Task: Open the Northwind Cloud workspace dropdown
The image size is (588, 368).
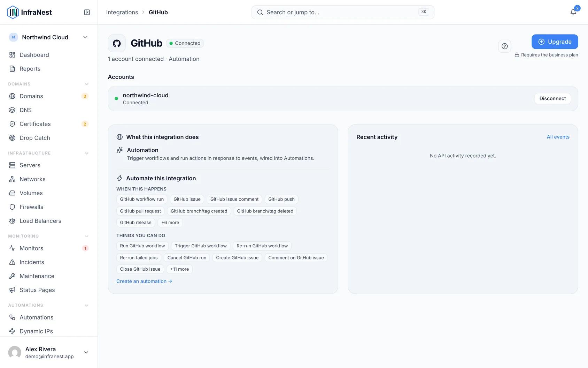Action: pos(49,37)
